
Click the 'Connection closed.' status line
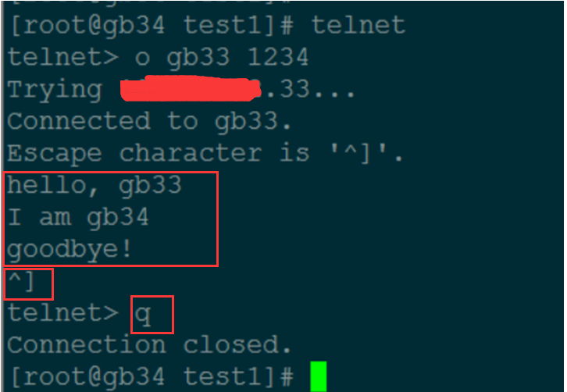coord(149,344)
